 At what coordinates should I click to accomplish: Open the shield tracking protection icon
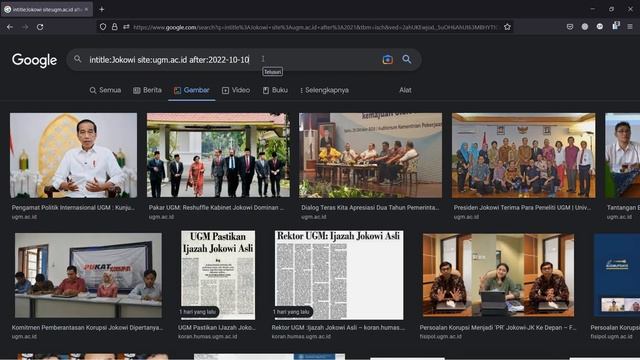click(103, 27)
